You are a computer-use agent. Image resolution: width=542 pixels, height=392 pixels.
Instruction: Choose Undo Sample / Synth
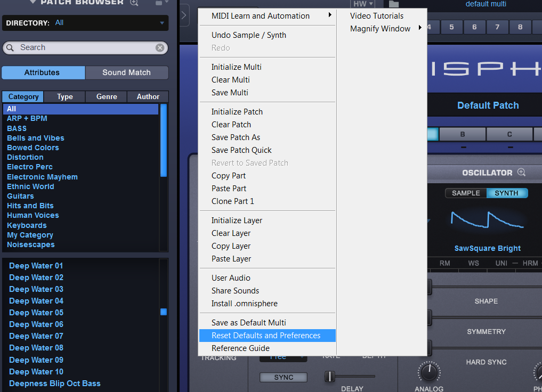[268, 35]
